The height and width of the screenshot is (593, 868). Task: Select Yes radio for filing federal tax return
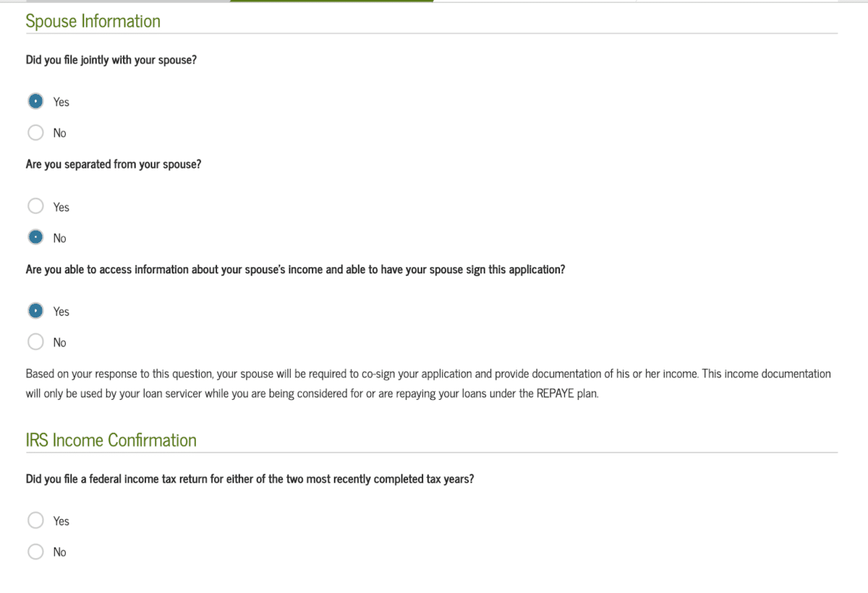[35, 521]
